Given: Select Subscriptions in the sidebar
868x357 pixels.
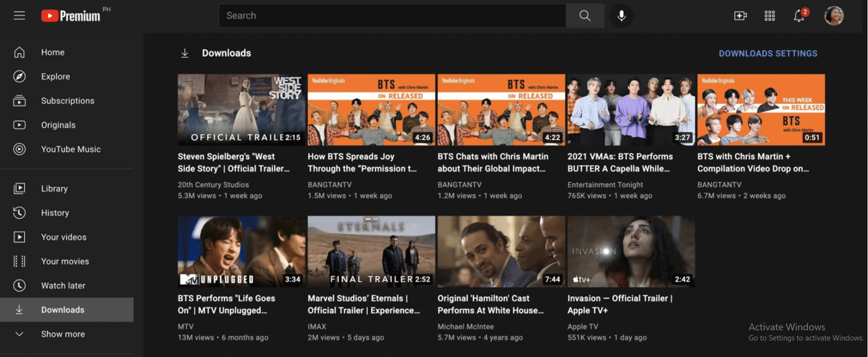Looking at the screenshot, I should (67, 100).
